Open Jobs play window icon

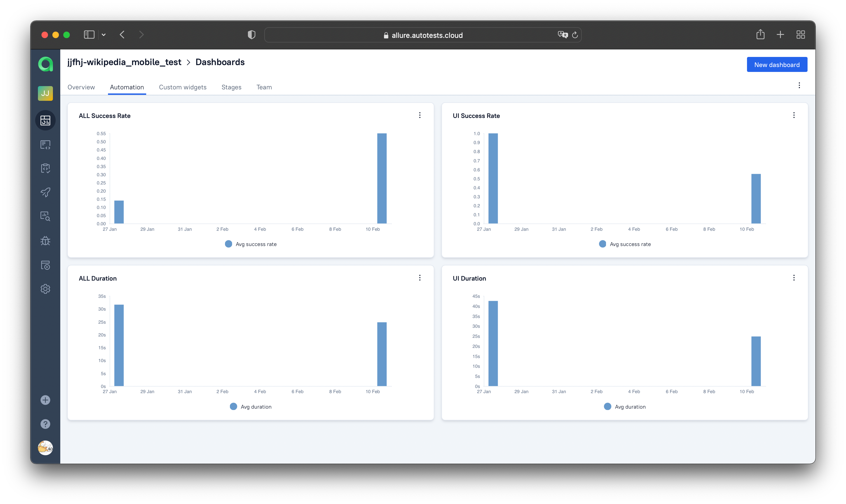(45, 265)
